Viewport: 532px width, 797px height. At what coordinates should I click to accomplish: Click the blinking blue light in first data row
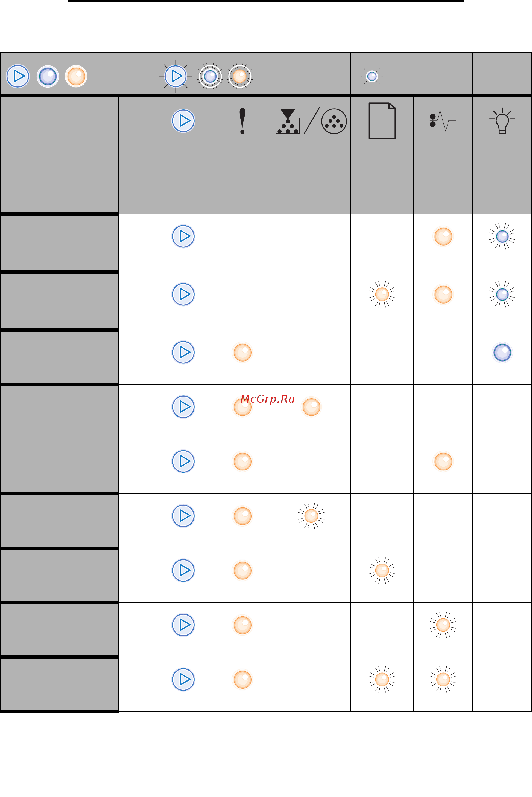click(x=502, y=236)
